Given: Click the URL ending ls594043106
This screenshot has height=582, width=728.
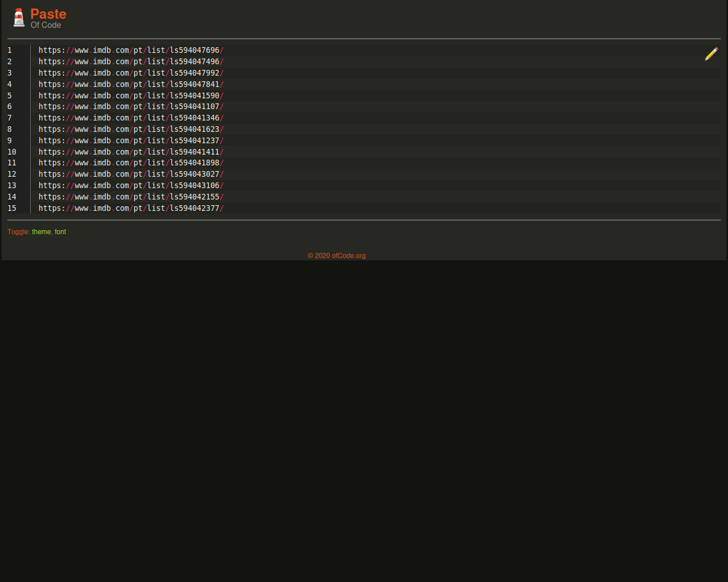Looking at the screenshot, I should click(131, 186).
